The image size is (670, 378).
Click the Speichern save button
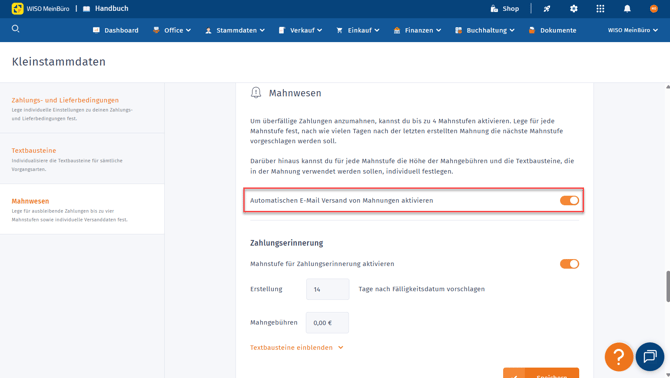[541, 373]
